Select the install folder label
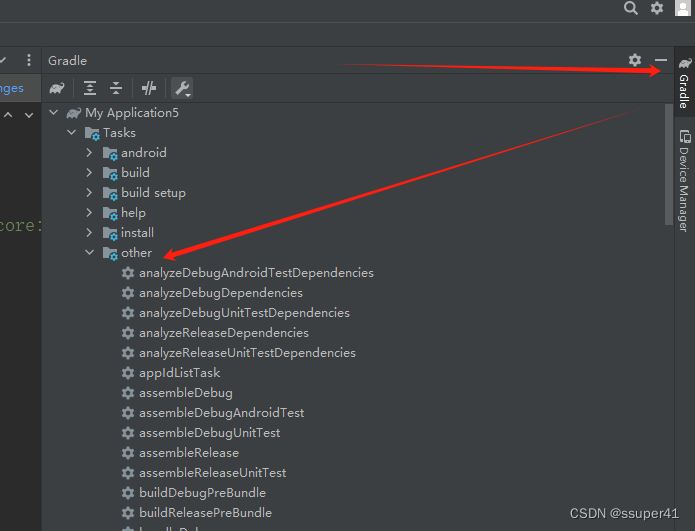695x531 pixels. tap(137, 233)
